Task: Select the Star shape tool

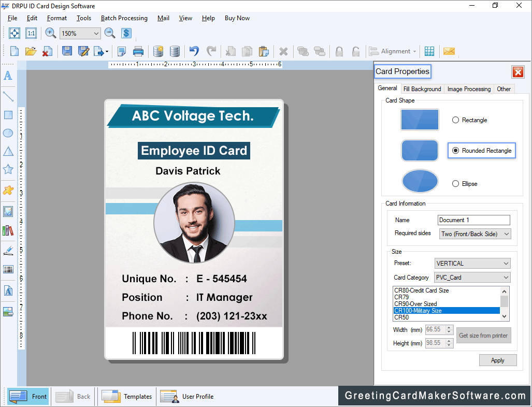Action: click(x=8, y=169)
